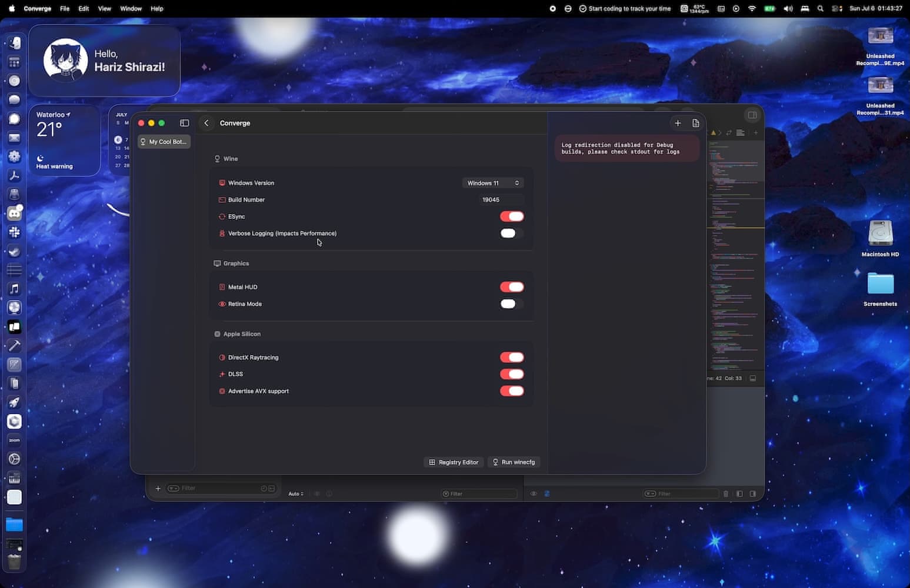Screen dimensions: 910x588
Task: Edit the Build Number field
Action: (x=491, y=200)
